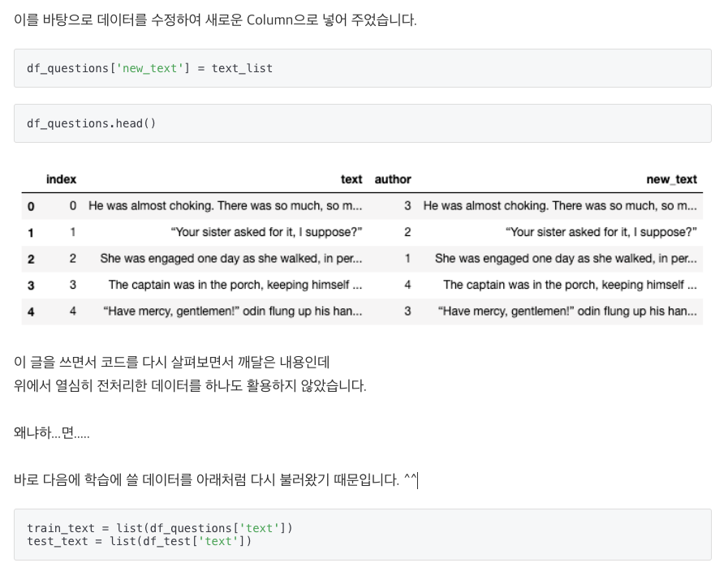Viewport: 728px width, 580px height.
Task: Click the line '위에서 열심히 전처리한 데이터를'
Action: pos(190,385)
